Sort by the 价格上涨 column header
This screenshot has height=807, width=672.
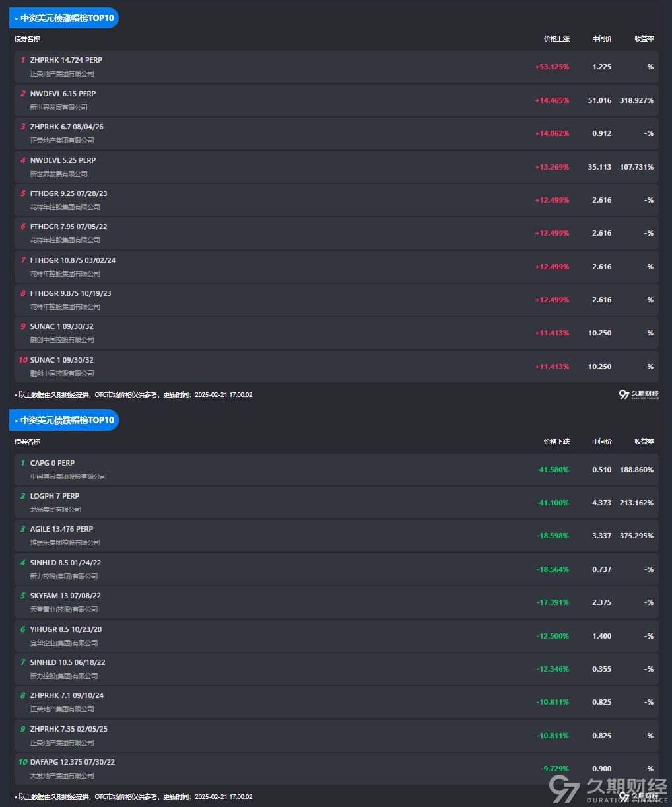[x=556, y=39]
